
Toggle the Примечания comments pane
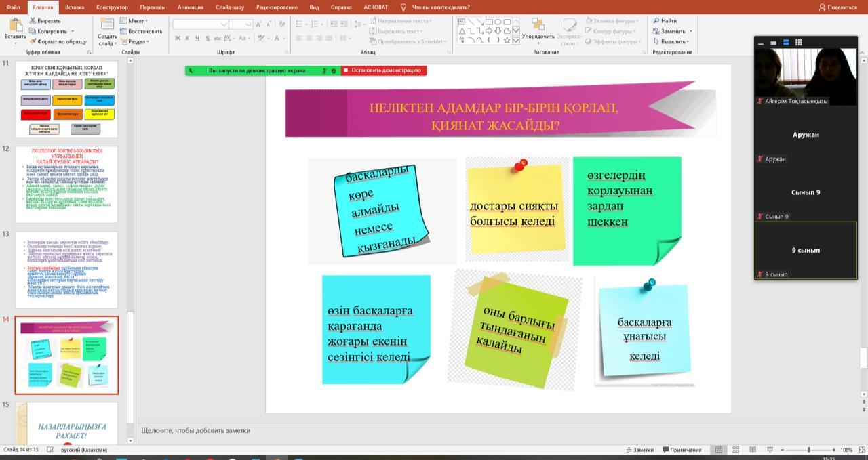tap(682, 450)
